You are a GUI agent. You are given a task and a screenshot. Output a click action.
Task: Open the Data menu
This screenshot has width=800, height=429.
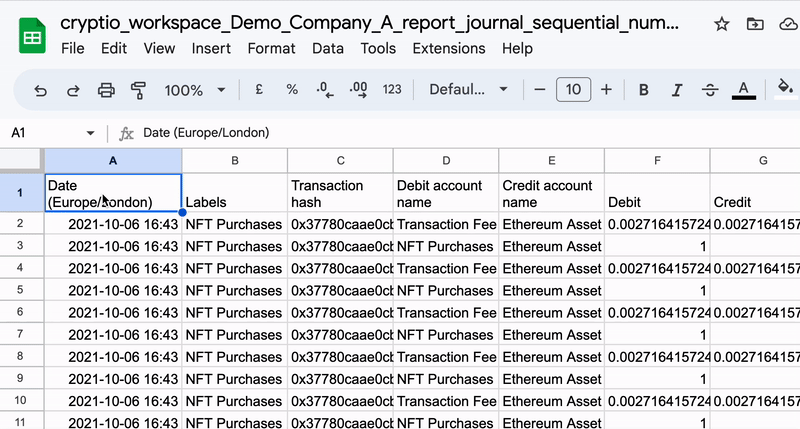click(x=328, y=48)
